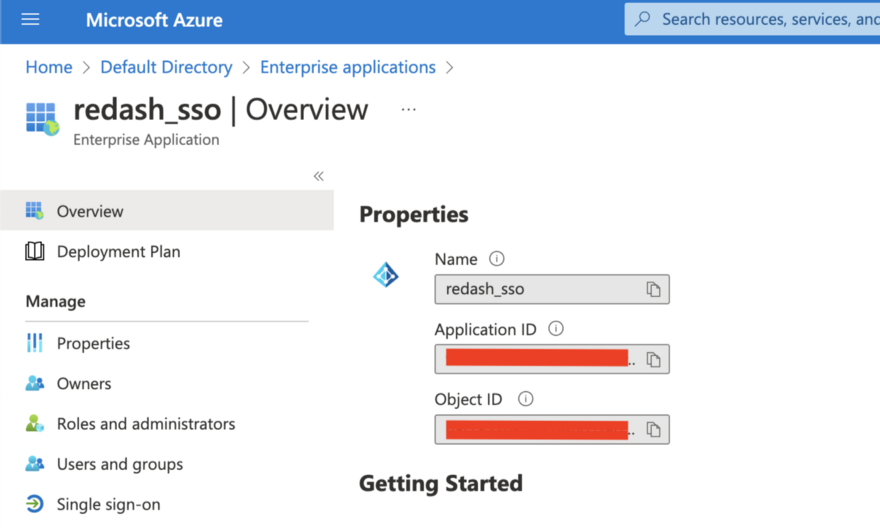
Task: Collapse the left navigation sidebar
Action: click(x=318, y=176)
